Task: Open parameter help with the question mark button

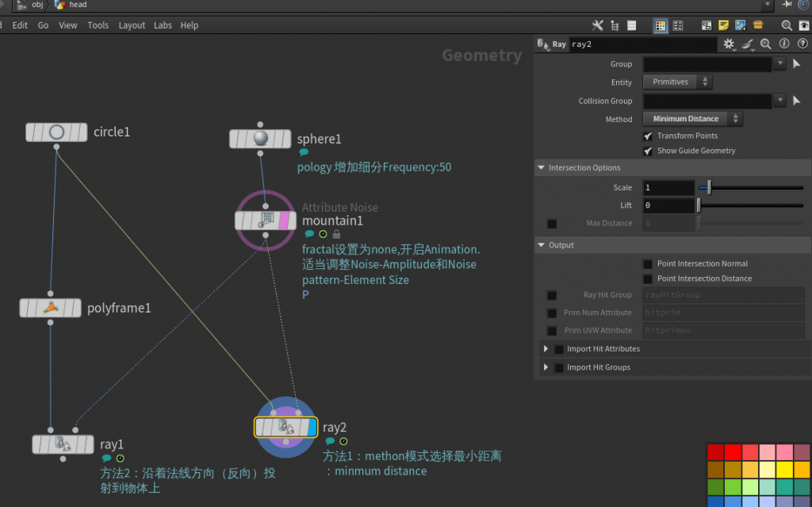Action: (802, 44)
